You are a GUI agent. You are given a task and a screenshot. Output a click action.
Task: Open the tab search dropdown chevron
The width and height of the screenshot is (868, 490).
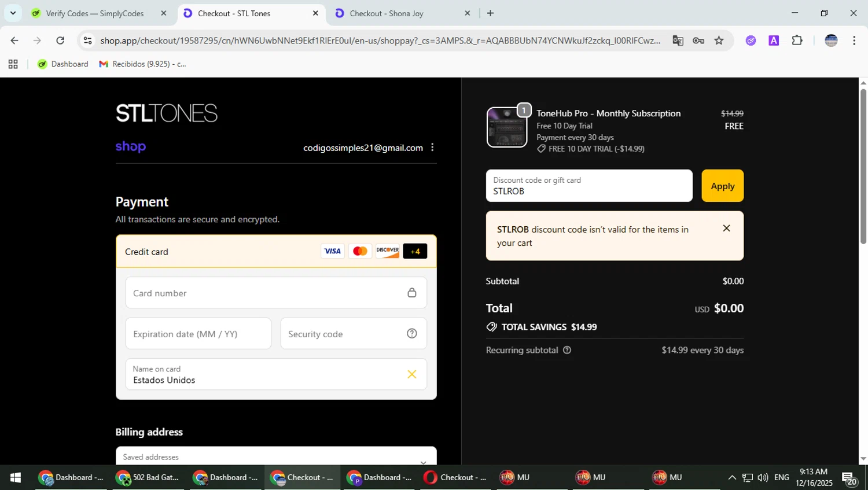click(13, 13)
